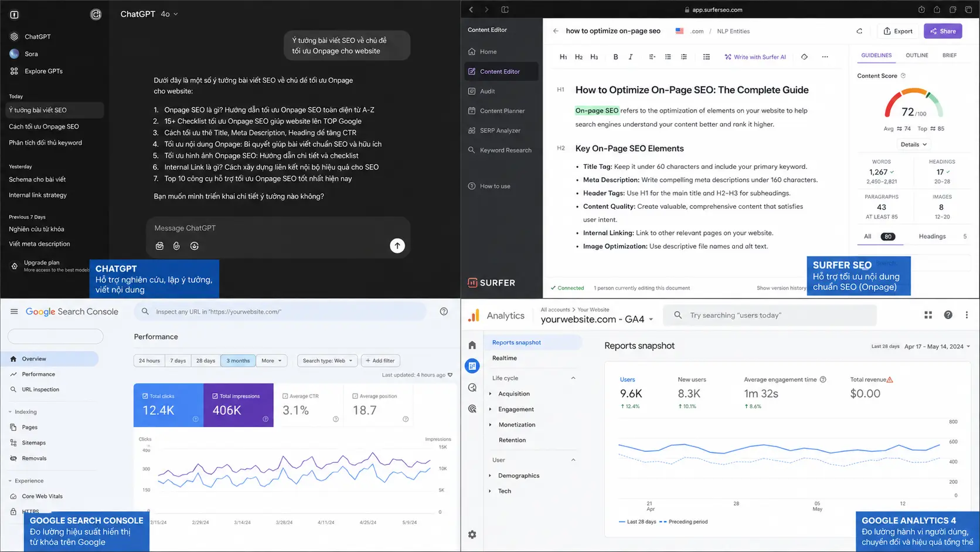This screenshot has height=552, width=980.
Task: Apply H2 heading style in Surfer editor
Action: click(579, 57)
